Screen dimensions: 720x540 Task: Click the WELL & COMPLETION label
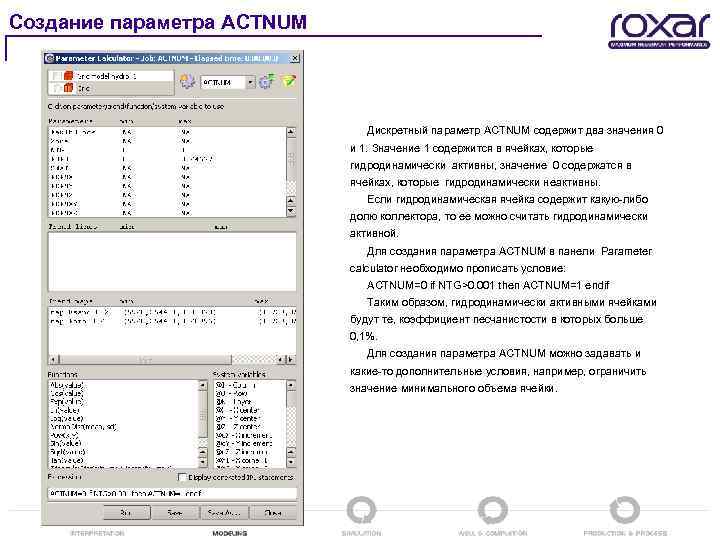click(493, 533)
